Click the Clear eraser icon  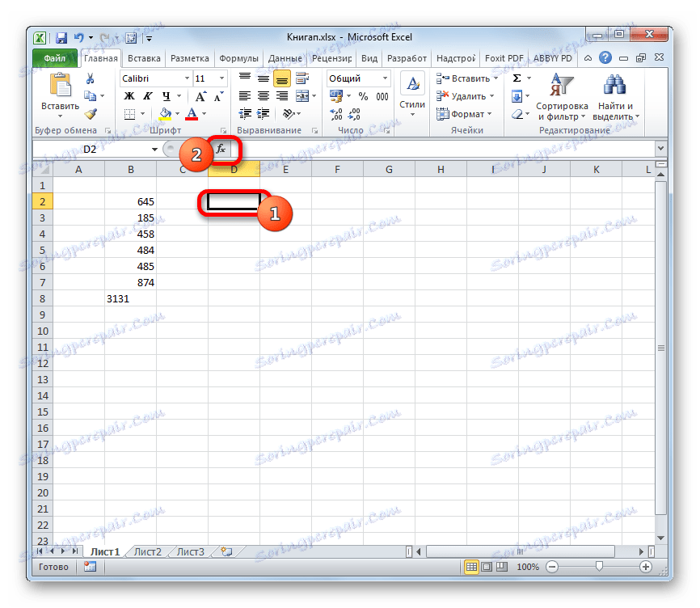(x=517, y=114)
